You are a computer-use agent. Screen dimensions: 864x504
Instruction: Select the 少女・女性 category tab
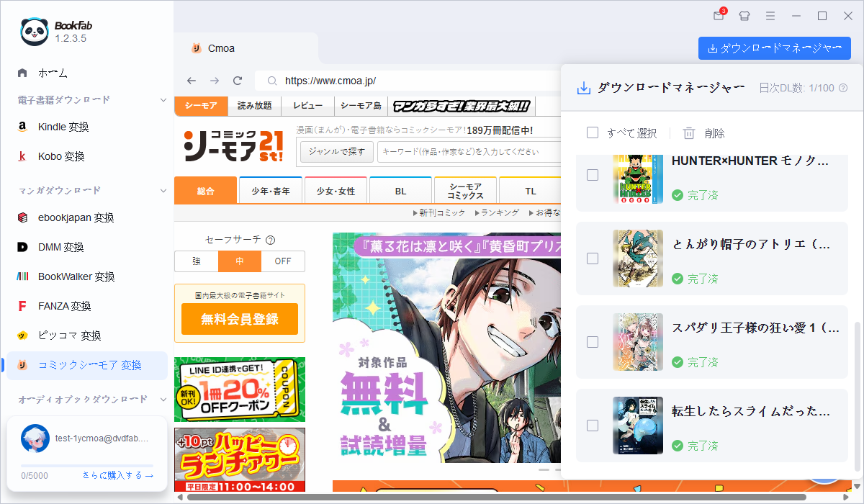coord(336,191)
